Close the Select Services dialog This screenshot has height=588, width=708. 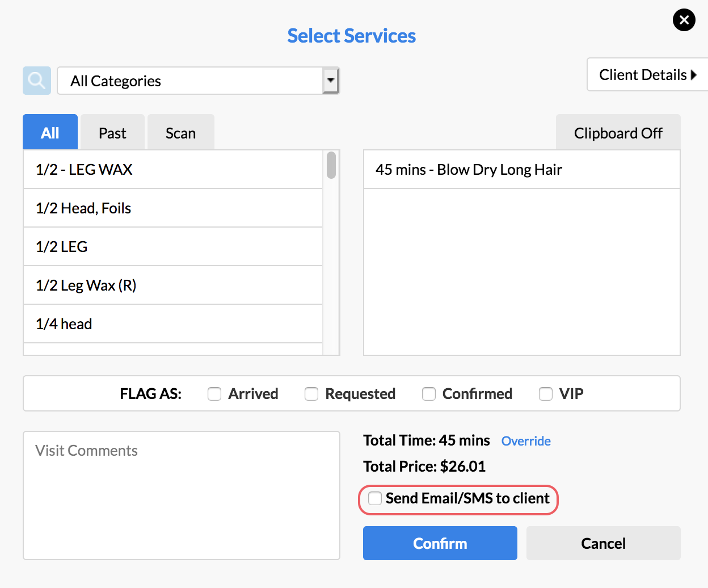click(x=684, y=20)
